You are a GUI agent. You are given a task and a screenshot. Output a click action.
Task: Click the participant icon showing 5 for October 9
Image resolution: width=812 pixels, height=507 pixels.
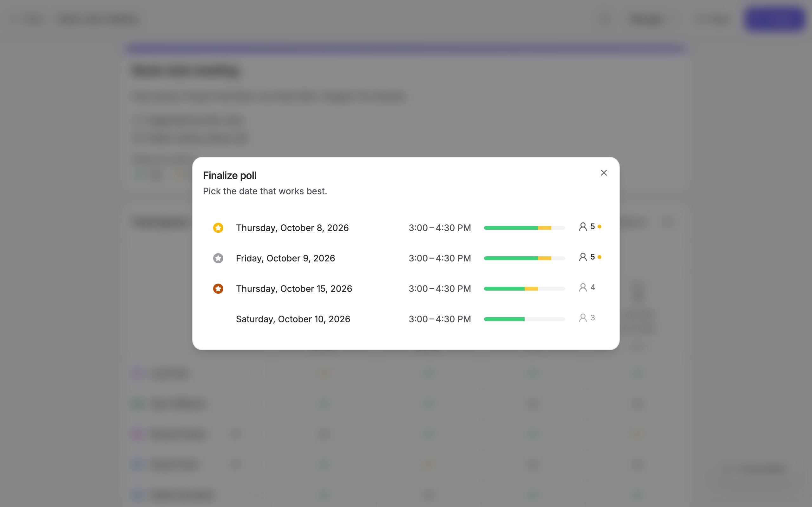[583, 257]
